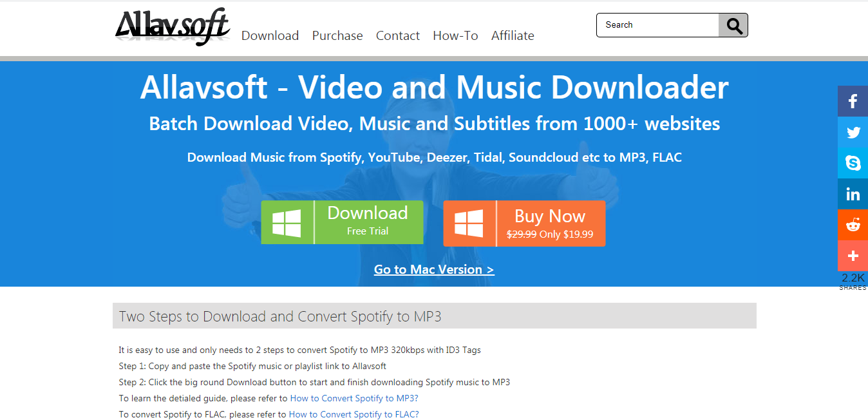Screen dimensions: 868x420
Task: Open the Download menu item
Action: (270, 35)
